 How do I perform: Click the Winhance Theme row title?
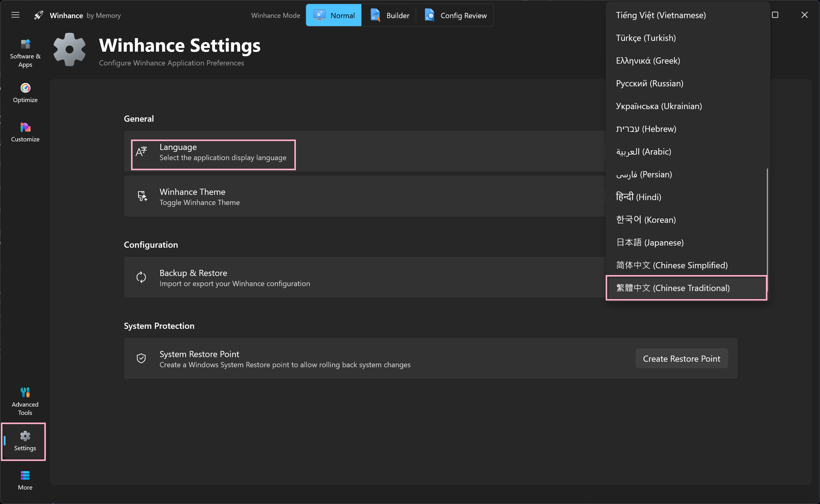(x=193, y=192)
